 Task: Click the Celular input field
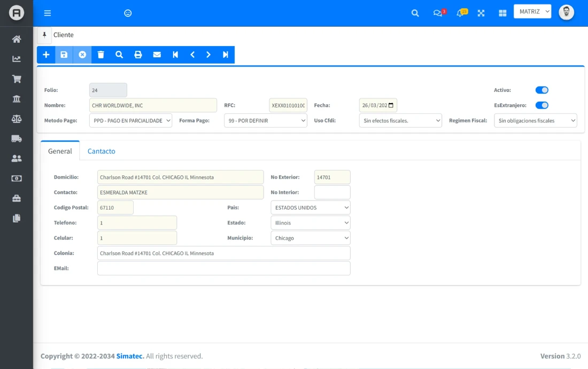(x=137, y=238)
